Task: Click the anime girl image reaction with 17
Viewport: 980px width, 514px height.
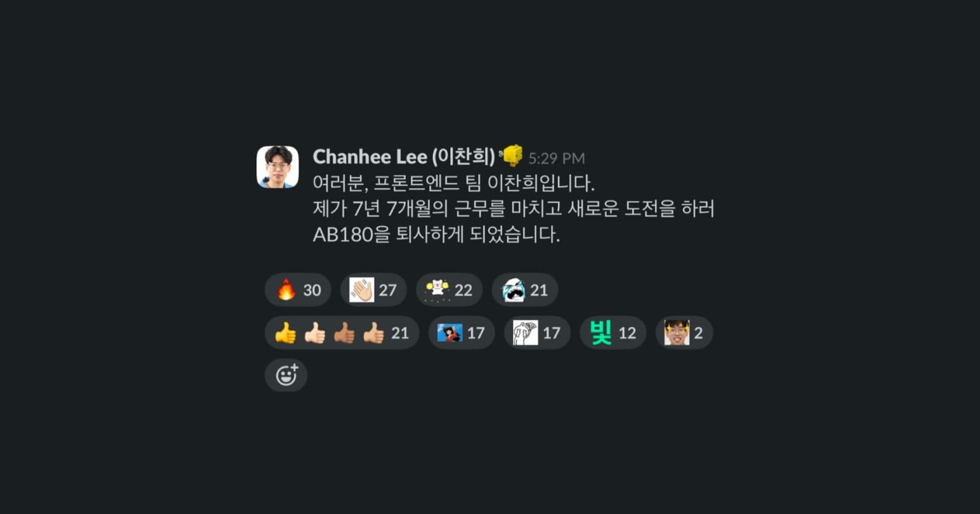Action: [461, 333]
